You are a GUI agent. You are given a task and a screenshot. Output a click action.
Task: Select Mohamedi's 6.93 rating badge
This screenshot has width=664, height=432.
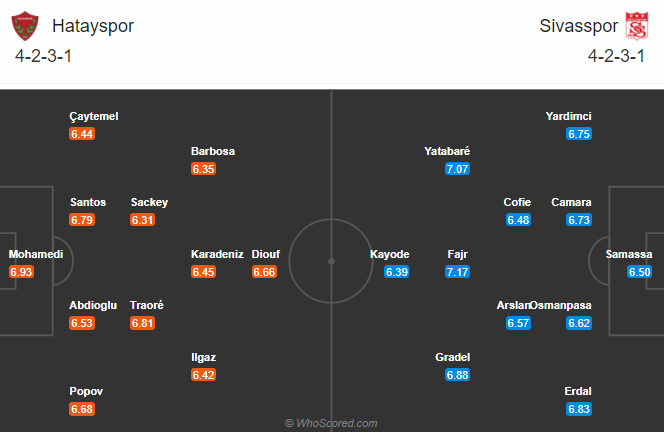tap(21, 272)
